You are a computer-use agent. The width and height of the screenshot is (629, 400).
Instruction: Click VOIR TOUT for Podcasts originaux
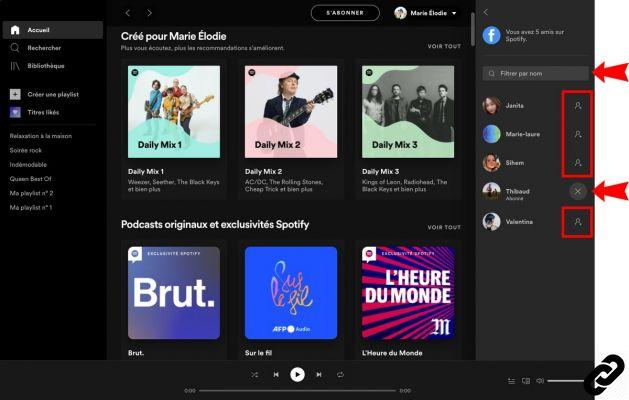[444, 227]
